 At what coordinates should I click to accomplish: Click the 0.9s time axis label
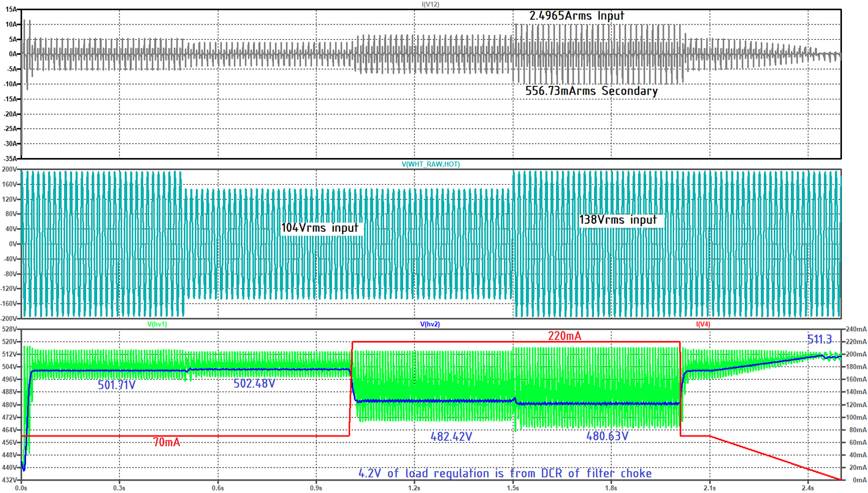[316, 488]
